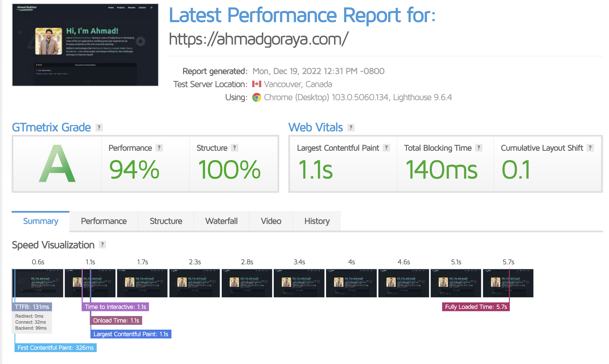Screen dimensions: 609x364
Task: Click the 94% Performance score
Action: pyautogui.click(x=134, y=170)
